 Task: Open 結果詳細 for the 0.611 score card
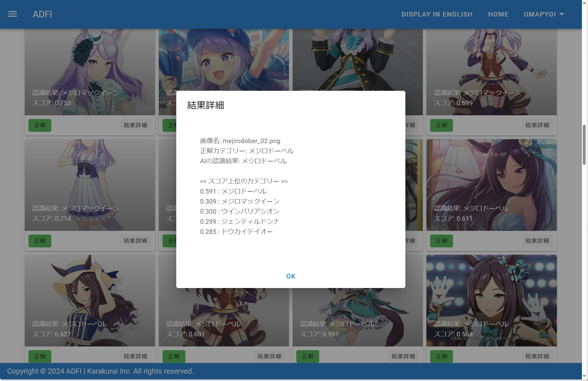[x=537, y=241]
